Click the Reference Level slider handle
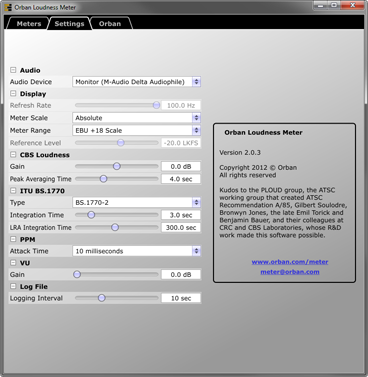368x377 pixels. click(x=121, y=143)
